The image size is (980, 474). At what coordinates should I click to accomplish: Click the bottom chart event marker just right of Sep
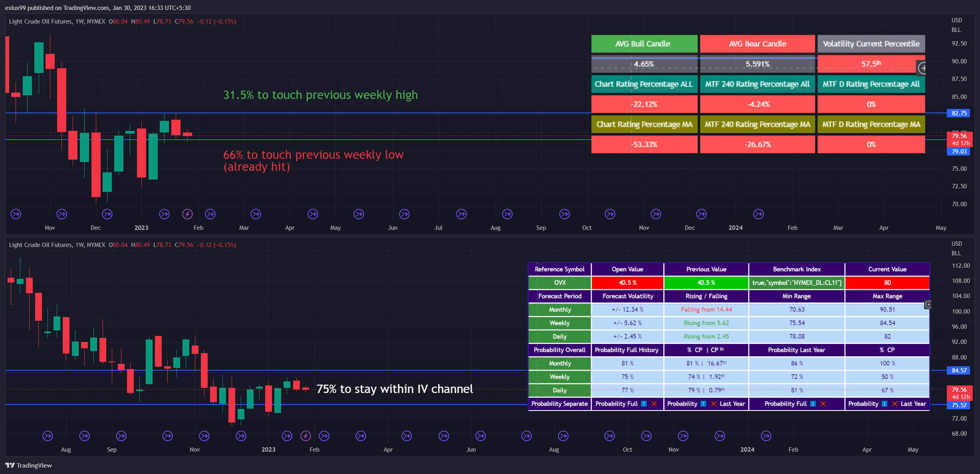[121, 436]
